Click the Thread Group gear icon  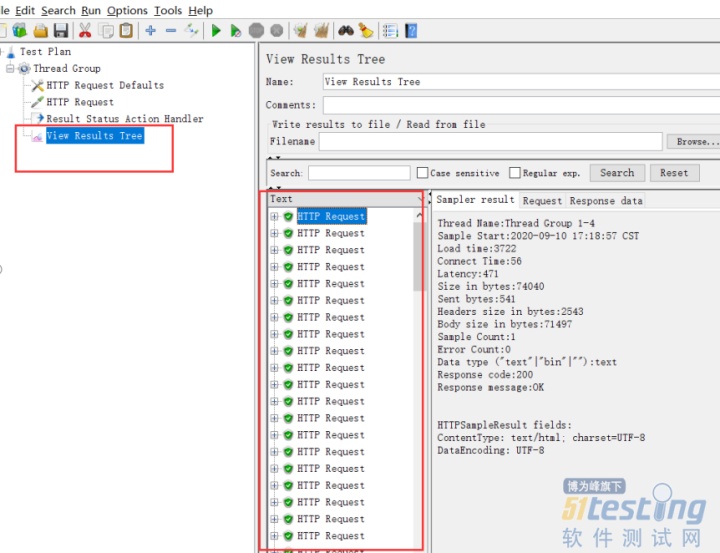coord(24,69)
